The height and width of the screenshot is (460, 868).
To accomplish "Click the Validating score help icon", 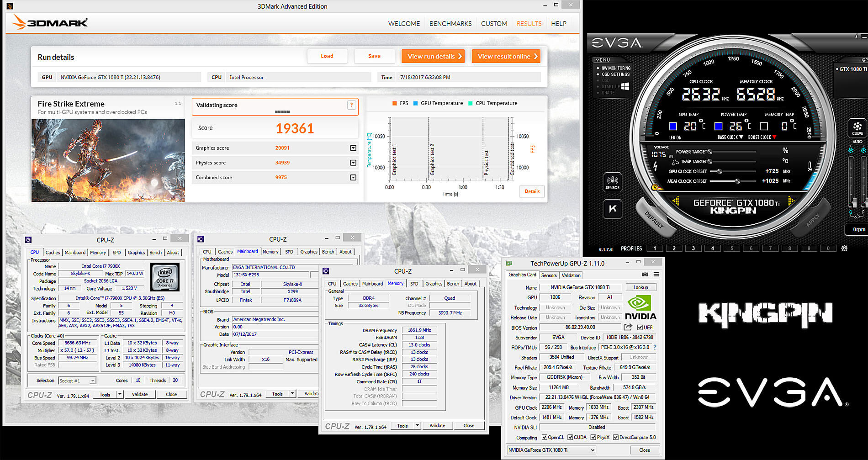I will coord(351,105).
